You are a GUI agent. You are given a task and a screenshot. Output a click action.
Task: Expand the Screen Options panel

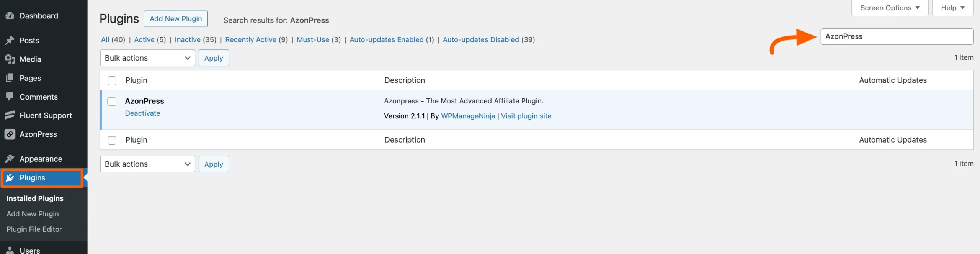click(889, 7)
